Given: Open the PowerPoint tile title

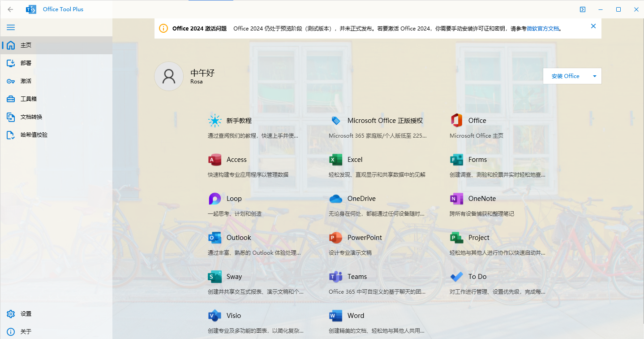Looking at the screenshot, I should [x=365, y=238].
